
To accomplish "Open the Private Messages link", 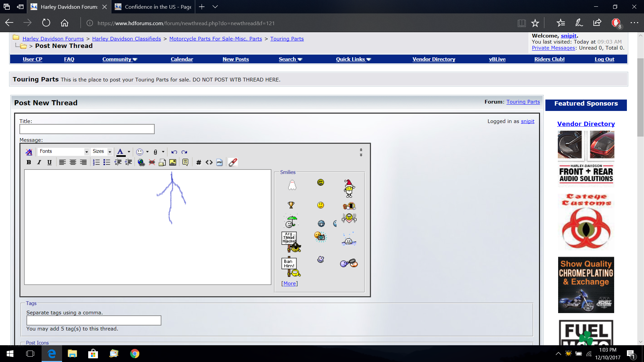I will pyautogui.click(x=553, y=48).
